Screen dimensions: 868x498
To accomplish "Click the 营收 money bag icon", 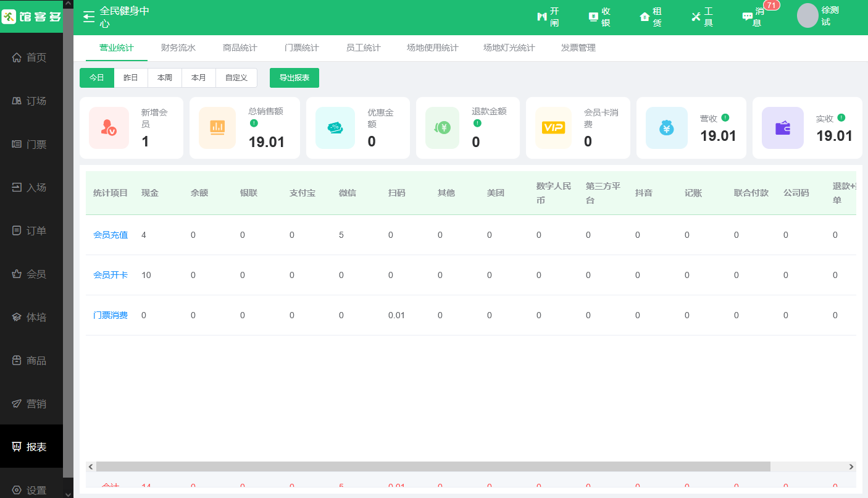I will click(x=667, y=128).
